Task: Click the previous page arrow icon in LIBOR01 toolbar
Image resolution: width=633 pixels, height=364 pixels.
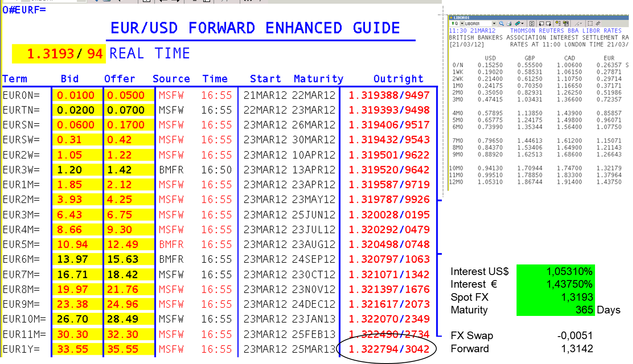Action: (x=541, y=24)
